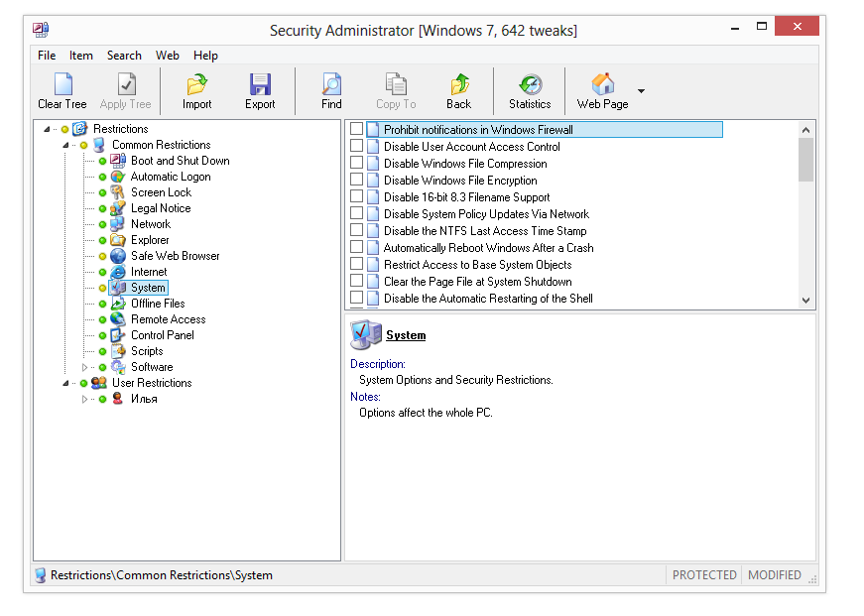Select the Common Restrictions computer icon
The image size is (864, 616).
click(99, 145)
